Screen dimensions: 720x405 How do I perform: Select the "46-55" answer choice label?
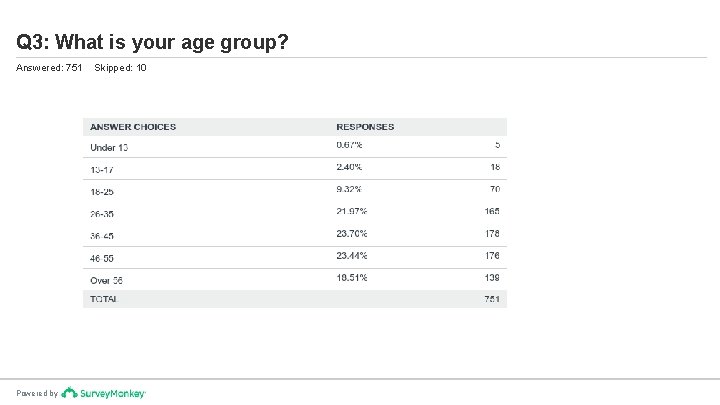[103, 257]
